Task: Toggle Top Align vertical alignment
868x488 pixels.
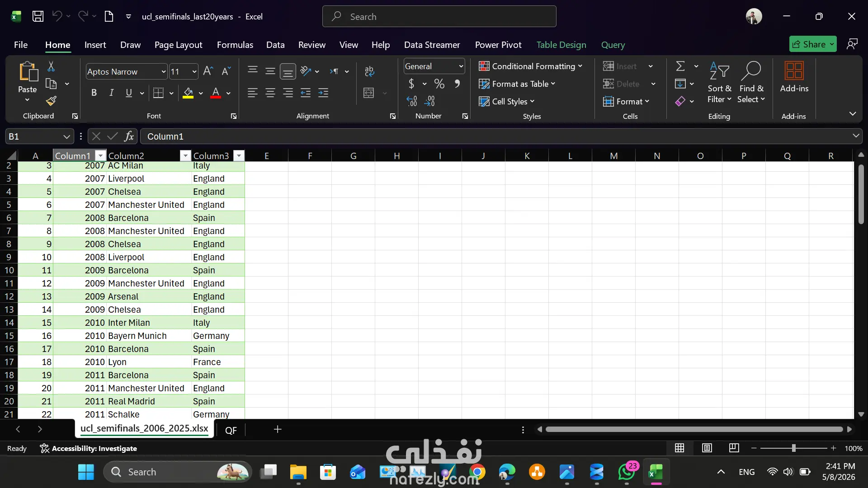Action: 253,71
